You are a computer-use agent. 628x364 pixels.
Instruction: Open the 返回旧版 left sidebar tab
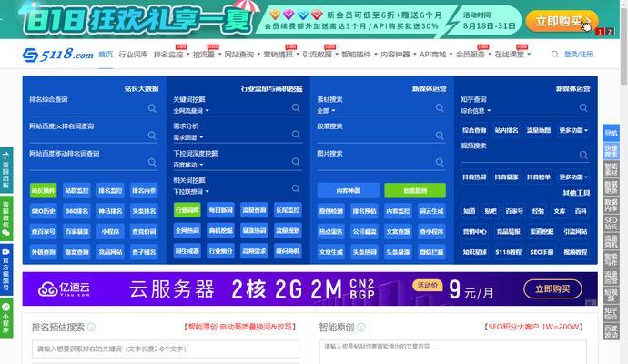6,170
